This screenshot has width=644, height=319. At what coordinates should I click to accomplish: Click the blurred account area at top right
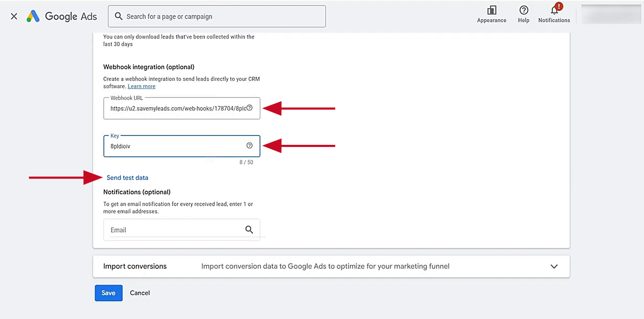(x=611, y=14)
